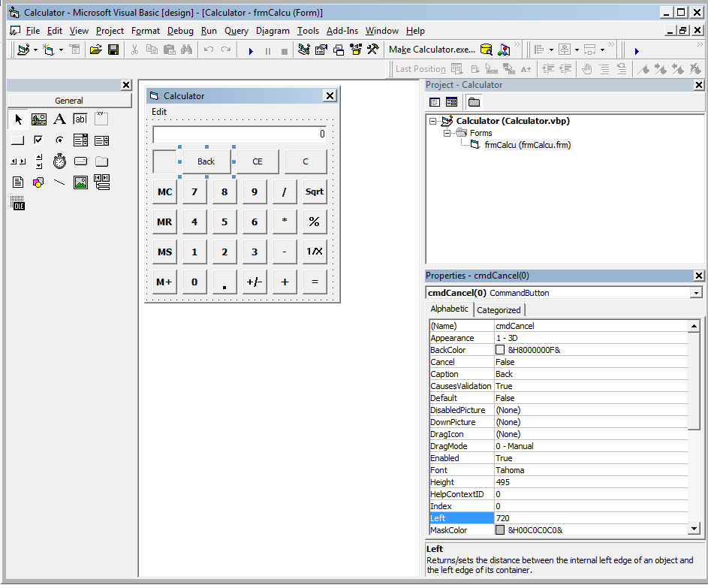Select the Timer control in toolbox

tap(59, 161)
